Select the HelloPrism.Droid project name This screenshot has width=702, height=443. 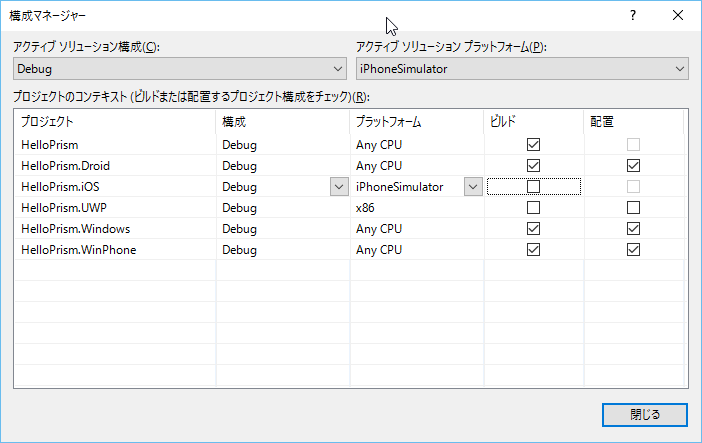coord(65,166)
